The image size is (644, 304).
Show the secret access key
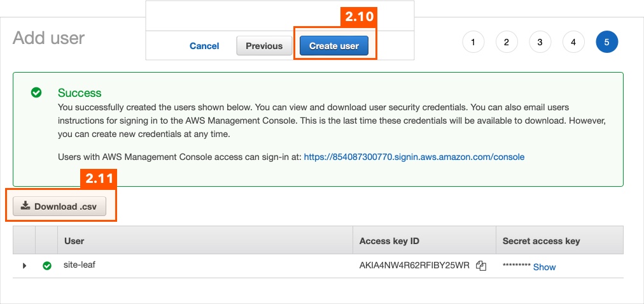544,267
